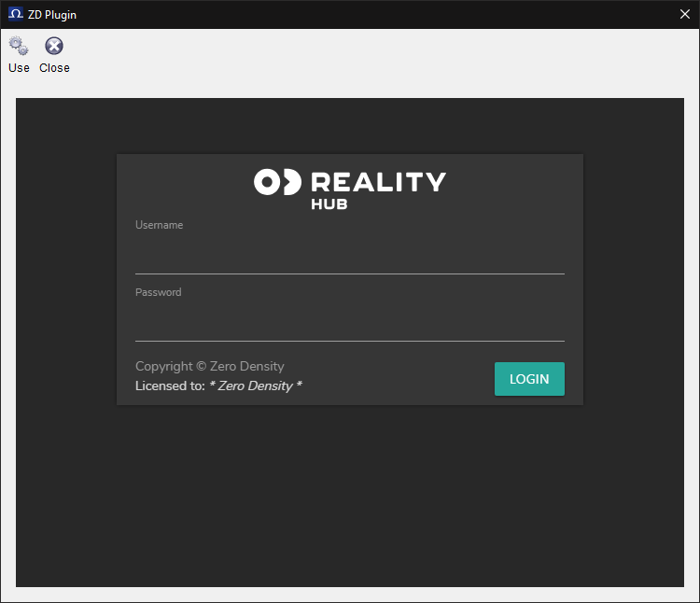Click the underline beneath the Password field
The image size is (700, 603).
(x=350, y=341)
